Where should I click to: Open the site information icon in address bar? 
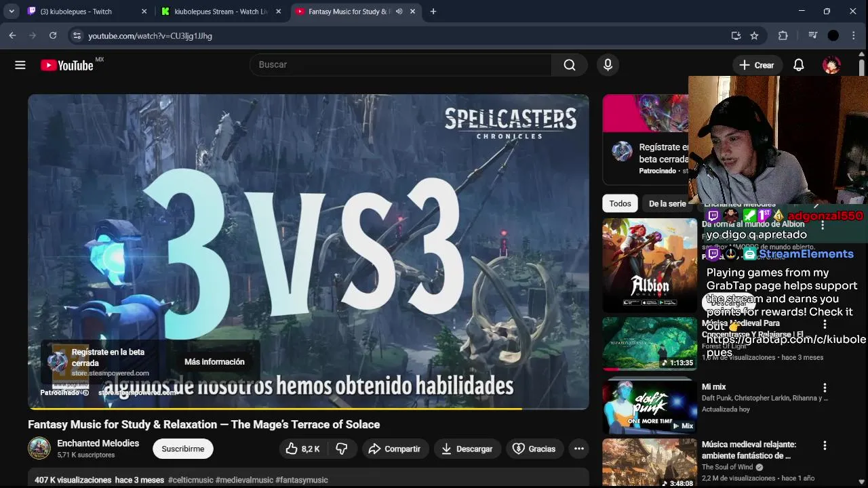tap(77, 36)
